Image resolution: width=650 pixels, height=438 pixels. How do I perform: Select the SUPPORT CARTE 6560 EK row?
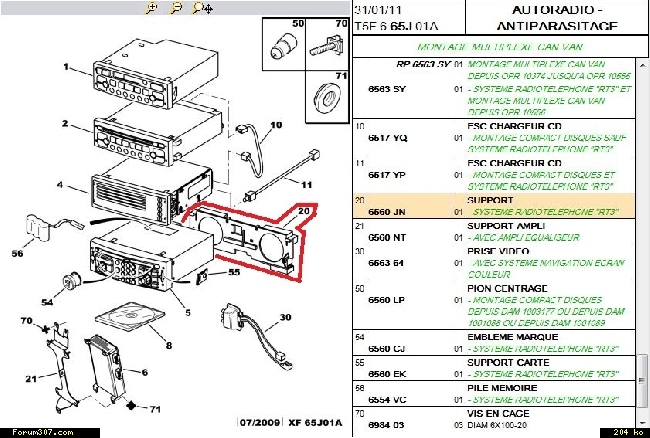coord(495,366)
